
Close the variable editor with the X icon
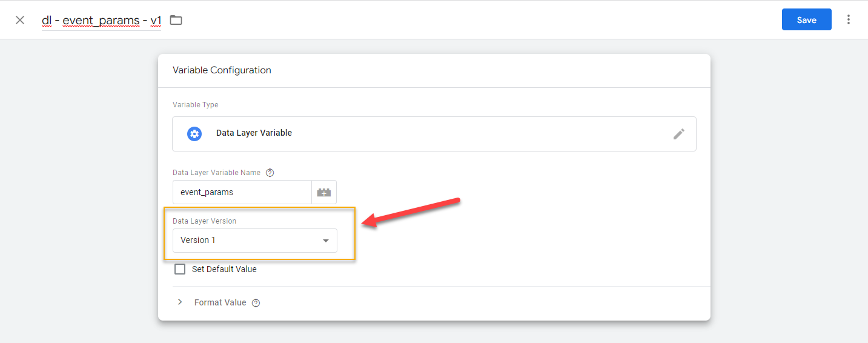pyautogui.click(x=20, y=20)
